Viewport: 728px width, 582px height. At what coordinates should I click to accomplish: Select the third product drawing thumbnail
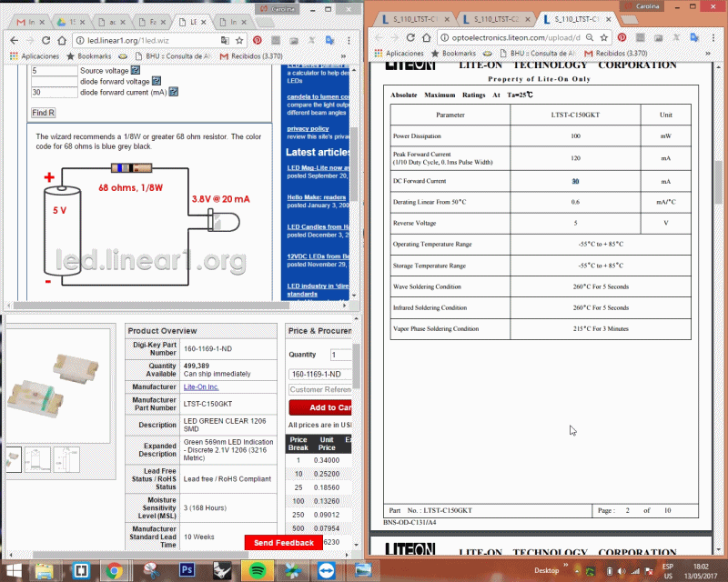(x=66, y=459)
